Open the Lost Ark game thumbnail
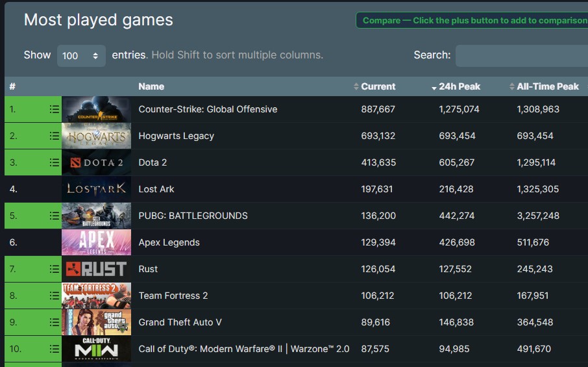This screenshot has width=588, height=367. 96,189
